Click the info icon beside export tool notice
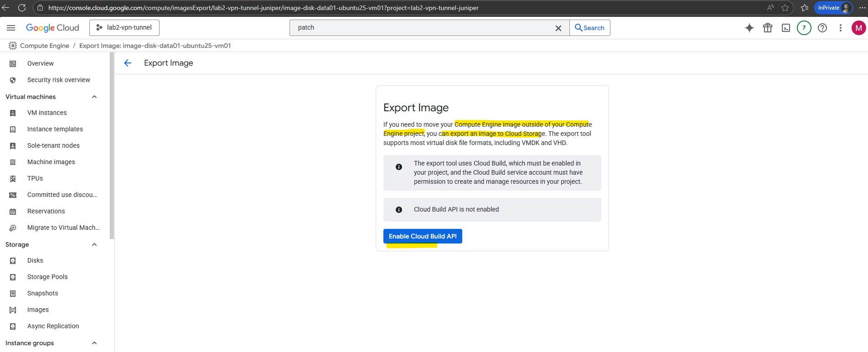Viewport: 868px width, 352px height. pos(399,167)
